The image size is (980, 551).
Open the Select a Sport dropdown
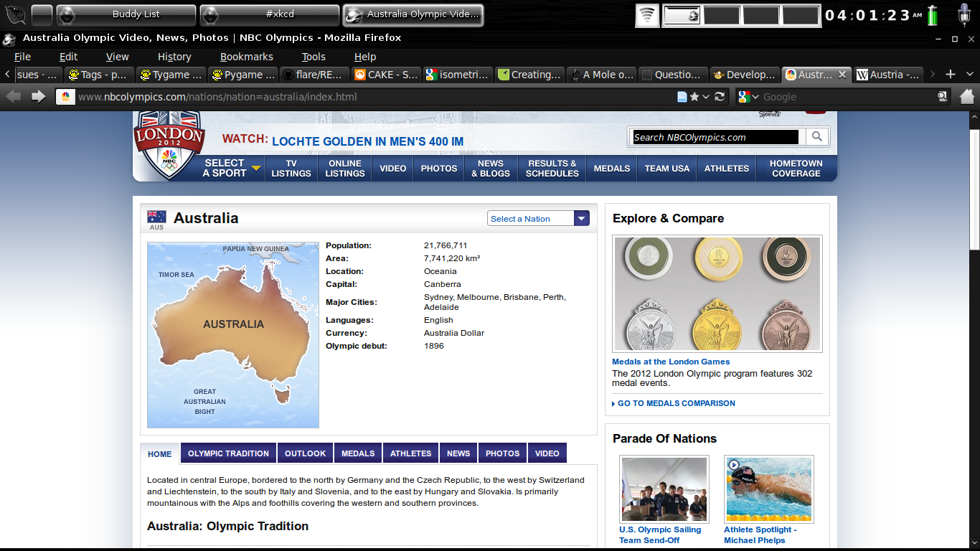coord(231,169)
